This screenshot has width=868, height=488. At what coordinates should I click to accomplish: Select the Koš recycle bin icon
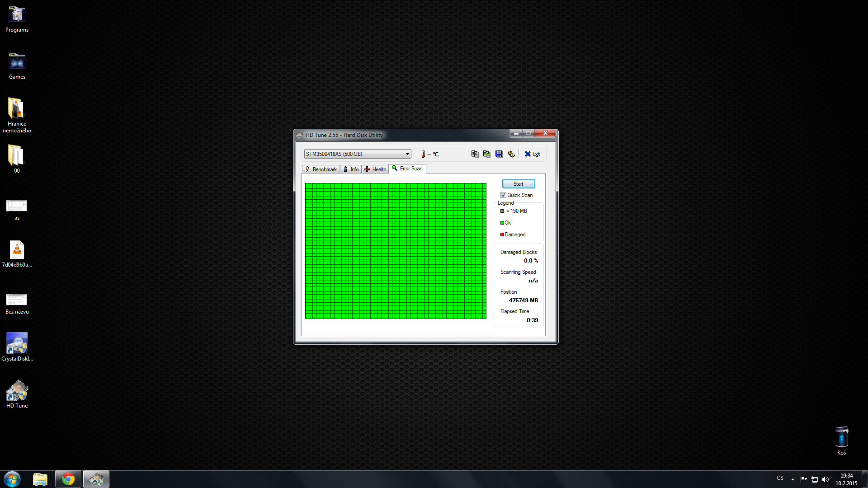point(841,441)
